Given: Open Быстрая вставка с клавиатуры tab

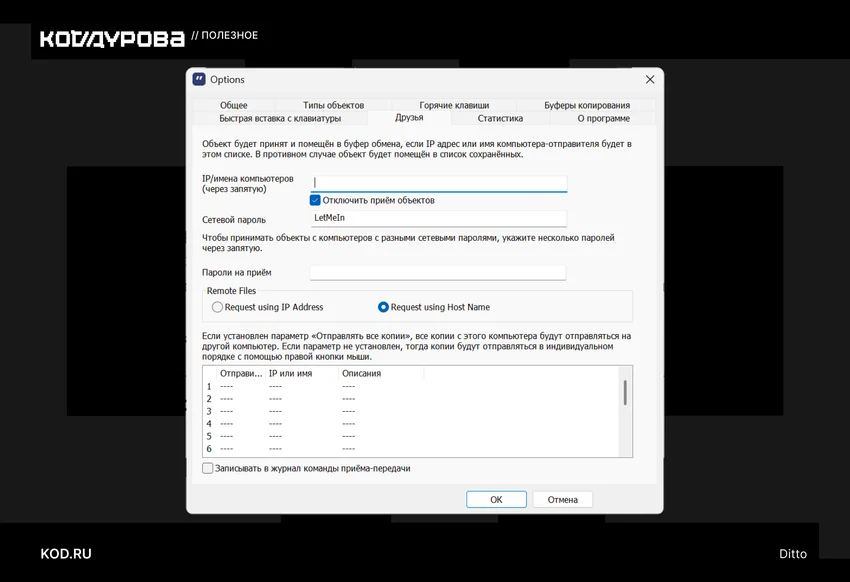Looking at the screenshot, I should [x=280, y=118].
